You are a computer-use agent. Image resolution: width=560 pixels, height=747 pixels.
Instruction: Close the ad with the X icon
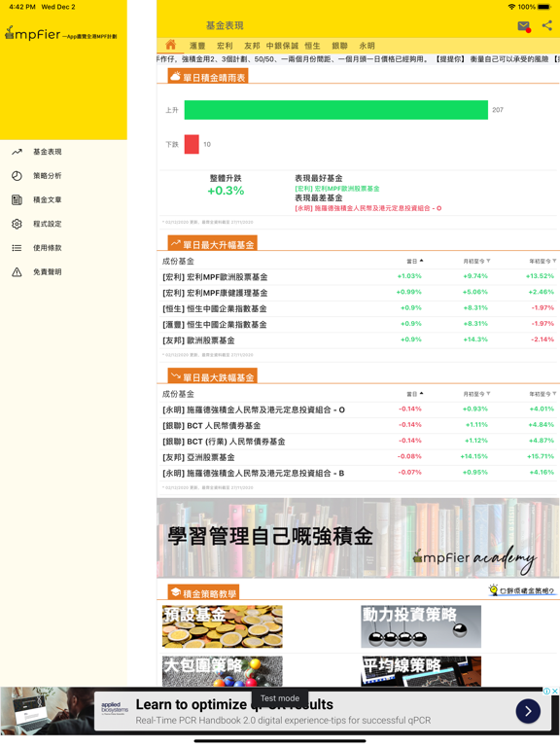tap(555, 692)
